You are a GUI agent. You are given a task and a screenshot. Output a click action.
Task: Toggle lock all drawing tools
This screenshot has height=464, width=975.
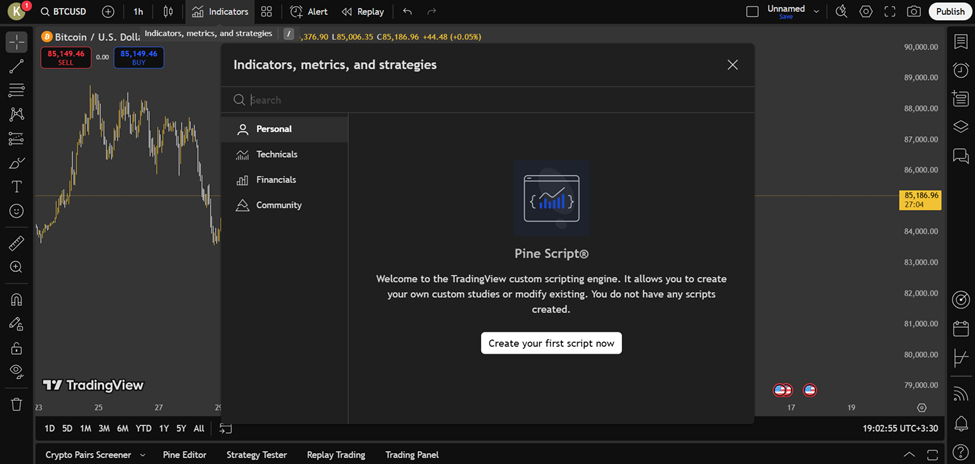coord(17,348)
